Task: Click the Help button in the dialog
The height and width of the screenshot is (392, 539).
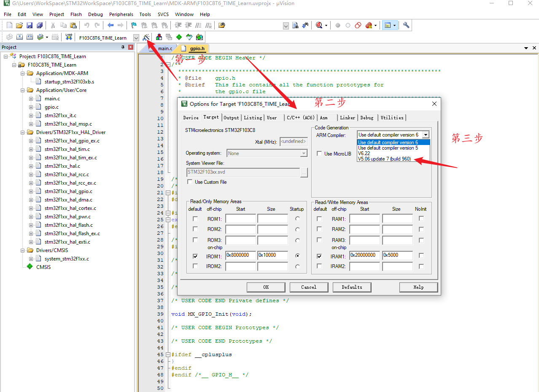Action: 418,287
